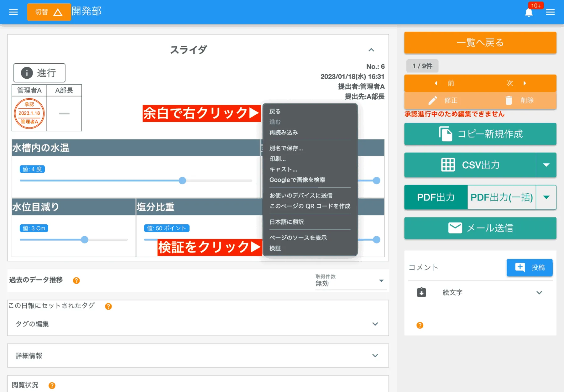Click the envelope メール送信 mail icon

click(x=455, y=228)
